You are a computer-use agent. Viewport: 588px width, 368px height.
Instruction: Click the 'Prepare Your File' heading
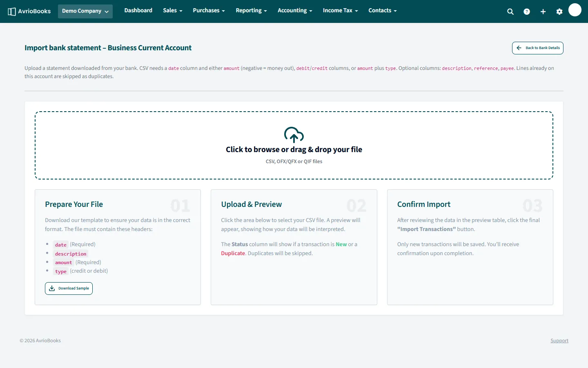(74, 204)
